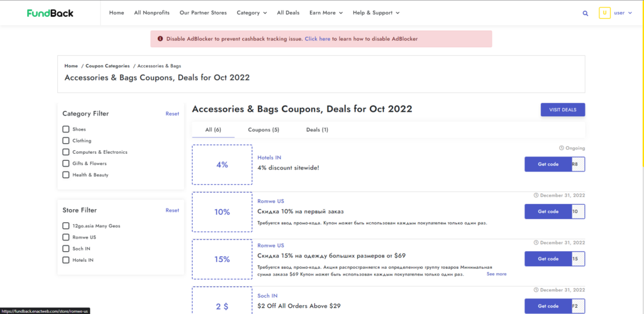Viewport: 644px width, 314px height.
Task: Switch to the Coupons (5) tab
Action: [264, 130]
